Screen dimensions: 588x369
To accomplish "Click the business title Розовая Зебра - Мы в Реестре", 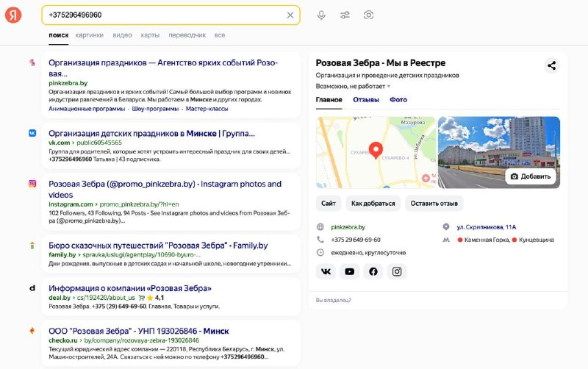I will [x=381, y=63].
